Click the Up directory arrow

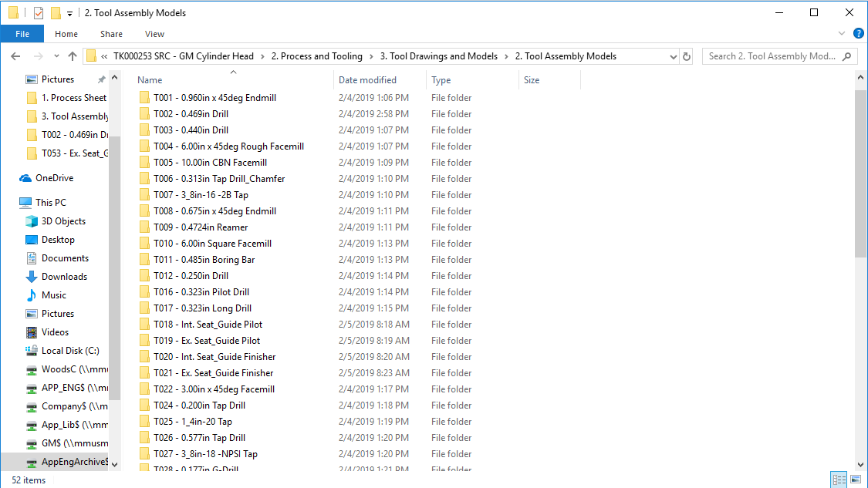pos(73,56)
